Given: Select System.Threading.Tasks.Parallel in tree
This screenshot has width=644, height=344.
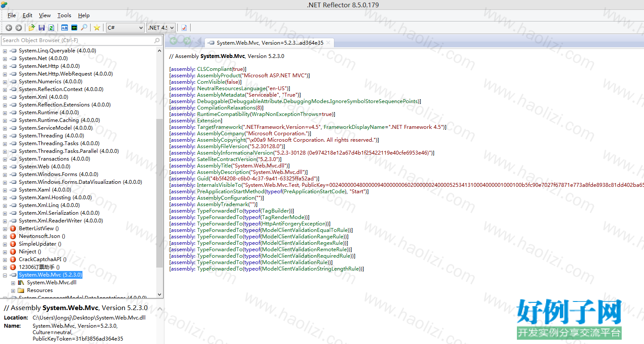Looking at the screenshot, I should tap(69, 151).
